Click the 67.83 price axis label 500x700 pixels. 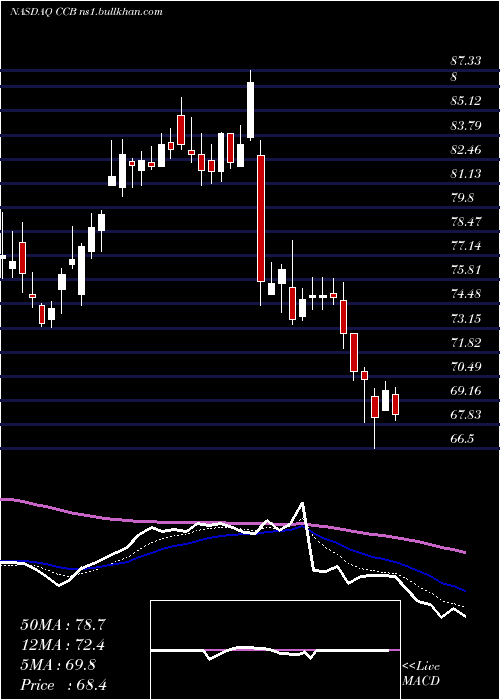coord(465,415)
